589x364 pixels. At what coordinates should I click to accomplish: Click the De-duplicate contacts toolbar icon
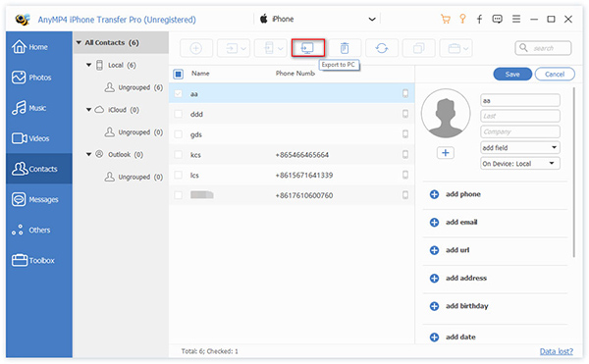418,48
